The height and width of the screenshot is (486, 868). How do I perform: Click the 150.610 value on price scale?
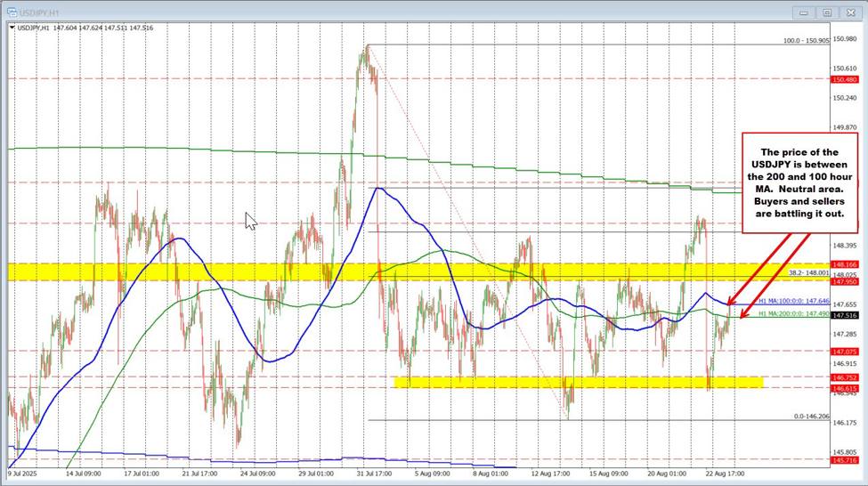click(845, 69)
